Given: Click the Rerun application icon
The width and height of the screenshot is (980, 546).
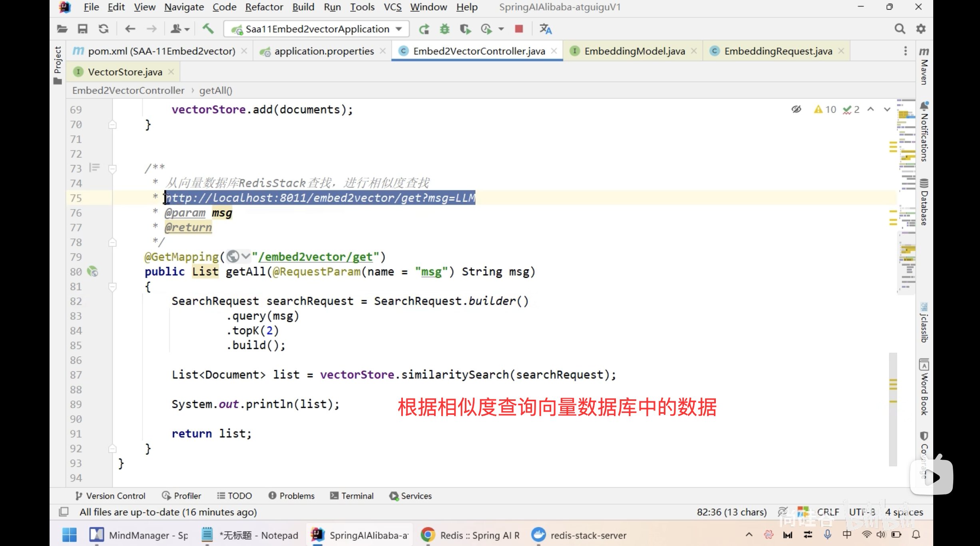Looking at the screenshot, I should tap(424, 29).
